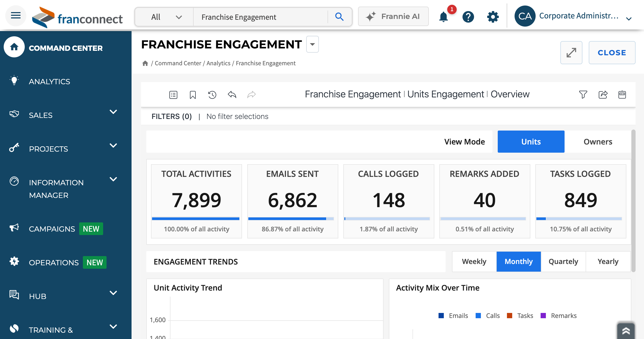Open the notifications bell icon
644x339 pixels.
point(444,17)
